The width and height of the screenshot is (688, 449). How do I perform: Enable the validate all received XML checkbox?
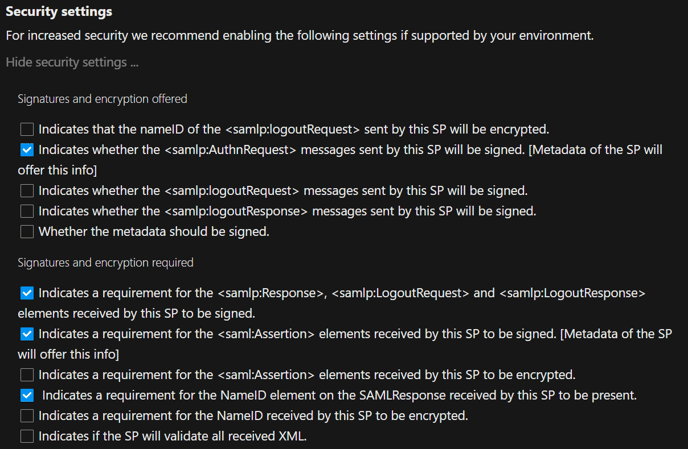point(27,436)
